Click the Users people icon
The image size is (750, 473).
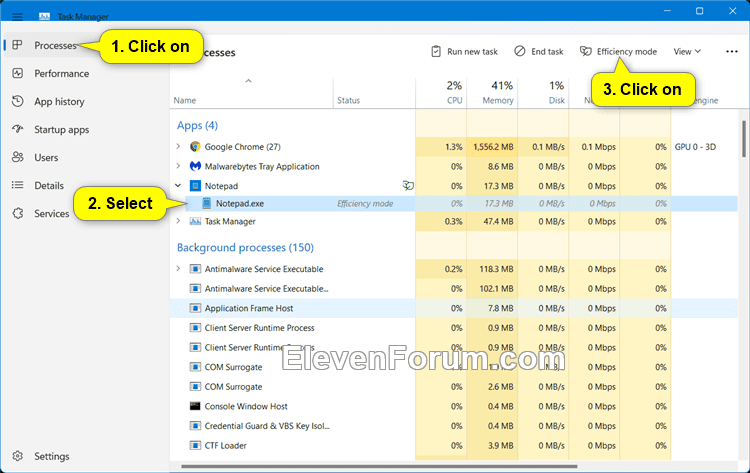(18, 157)
